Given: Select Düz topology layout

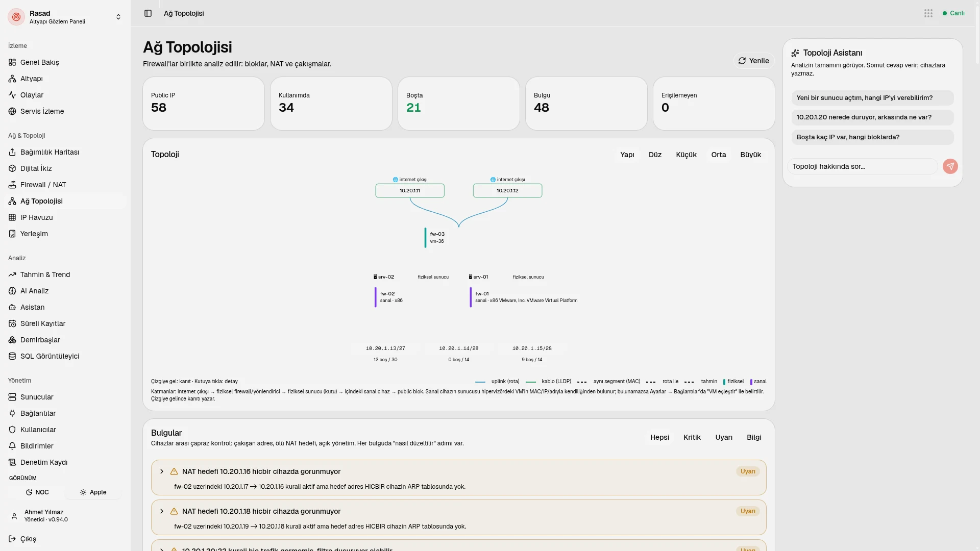Looking at the screenshot, I should 655,155.
